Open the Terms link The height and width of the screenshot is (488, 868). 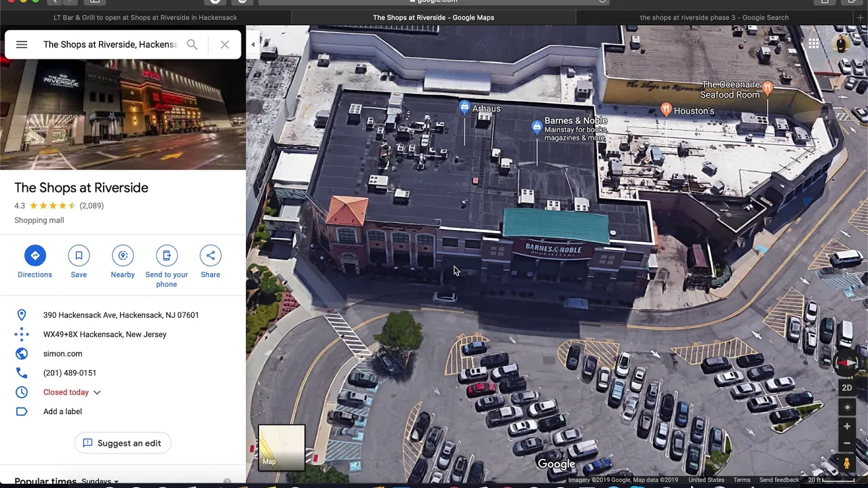742,481
